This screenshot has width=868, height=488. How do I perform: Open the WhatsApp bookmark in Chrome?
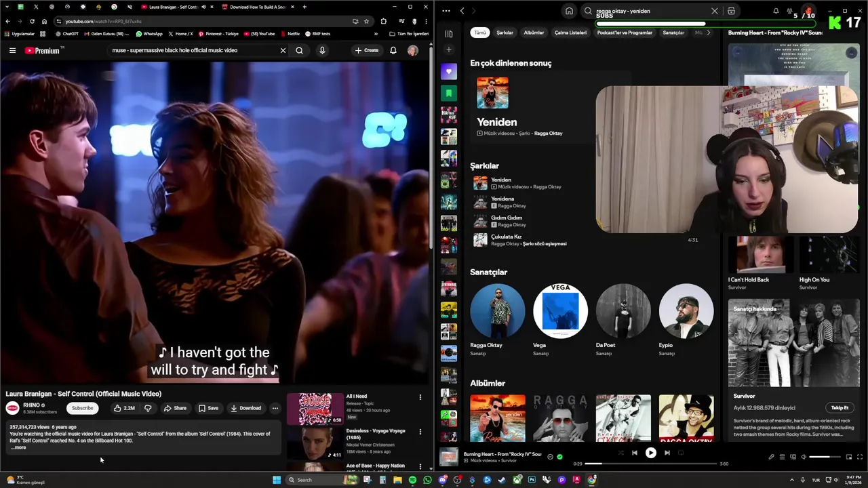point(149,34)
